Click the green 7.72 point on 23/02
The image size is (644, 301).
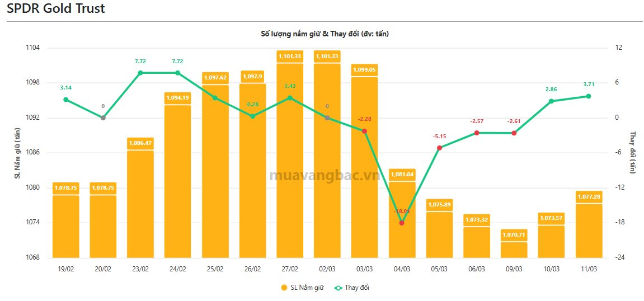(x=140, y=73)
